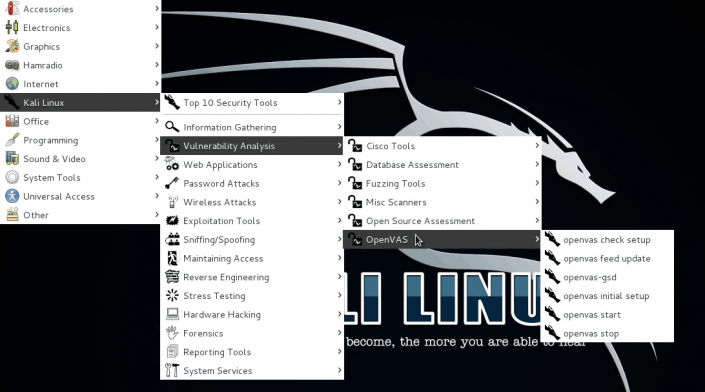This screenshot has height=392, width=705.
Task: Click the Kali Linux dragon icon
Action: [12, 102]
